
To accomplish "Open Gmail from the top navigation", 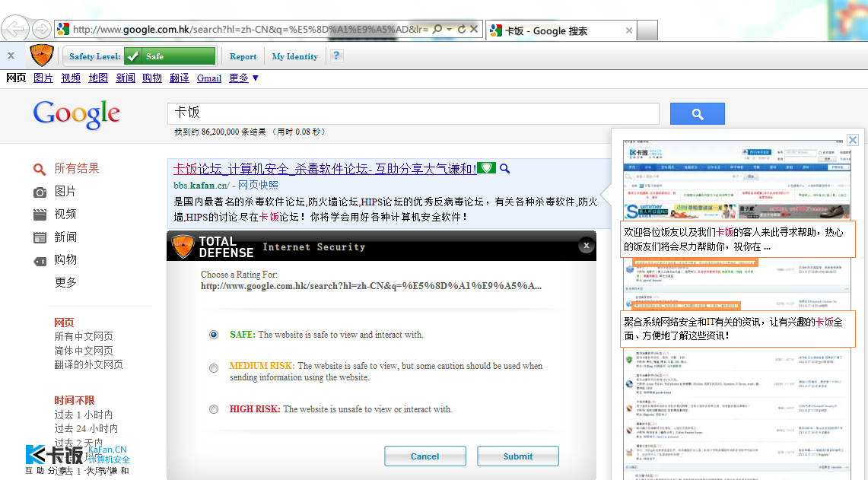I will [x=209, y=78].
